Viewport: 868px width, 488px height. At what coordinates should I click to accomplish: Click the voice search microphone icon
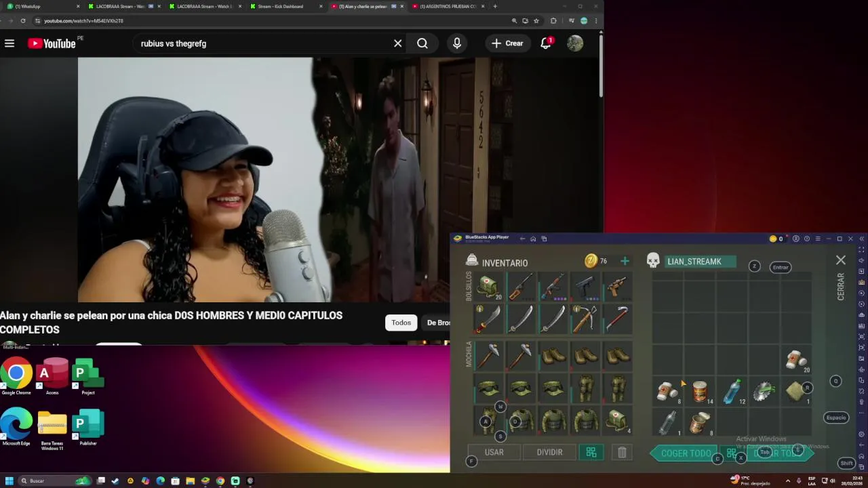[457, 43]
